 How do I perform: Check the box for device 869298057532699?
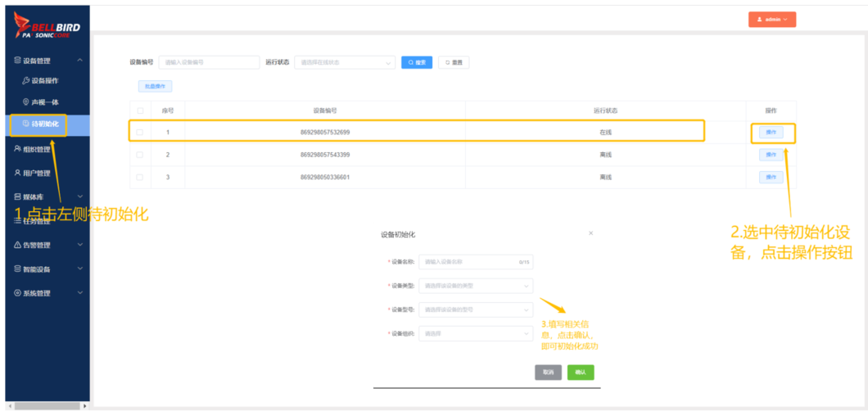point(140,132)
